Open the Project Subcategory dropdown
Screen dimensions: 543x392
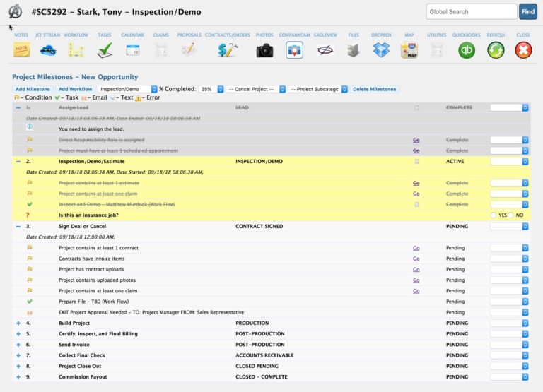(x=318, y=89)
